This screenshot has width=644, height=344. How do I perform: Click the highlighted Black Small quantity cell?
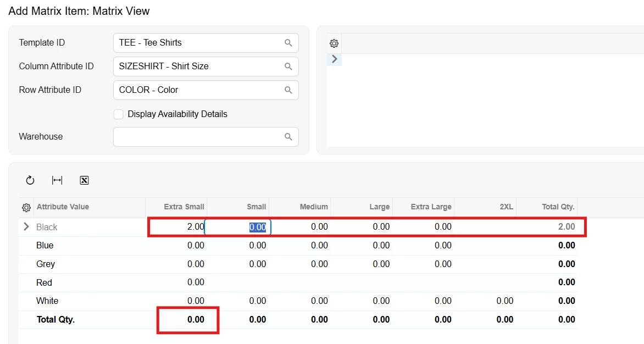[238, 226]
